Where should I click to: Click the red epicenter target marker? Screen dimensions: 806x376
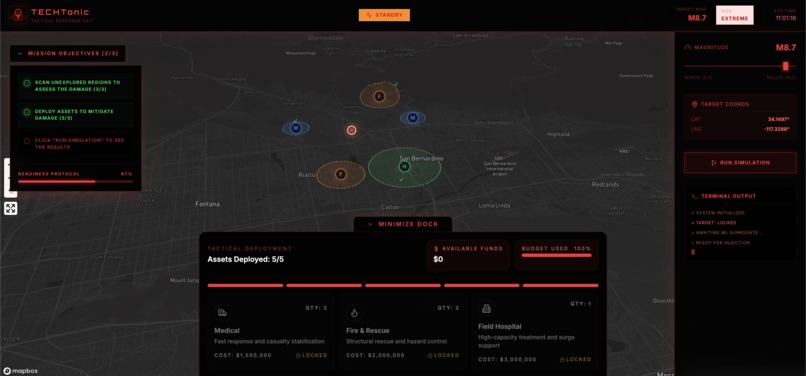[352, 130]
